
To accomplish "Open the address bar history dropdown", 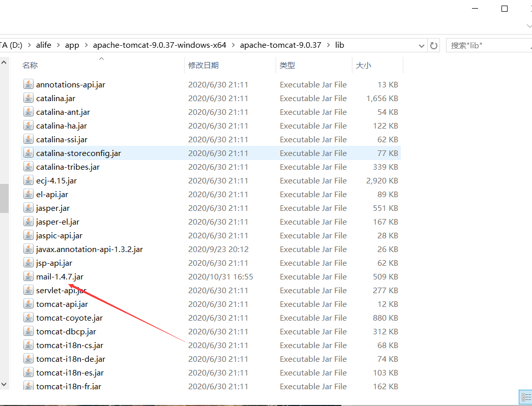I will point(421,45).
